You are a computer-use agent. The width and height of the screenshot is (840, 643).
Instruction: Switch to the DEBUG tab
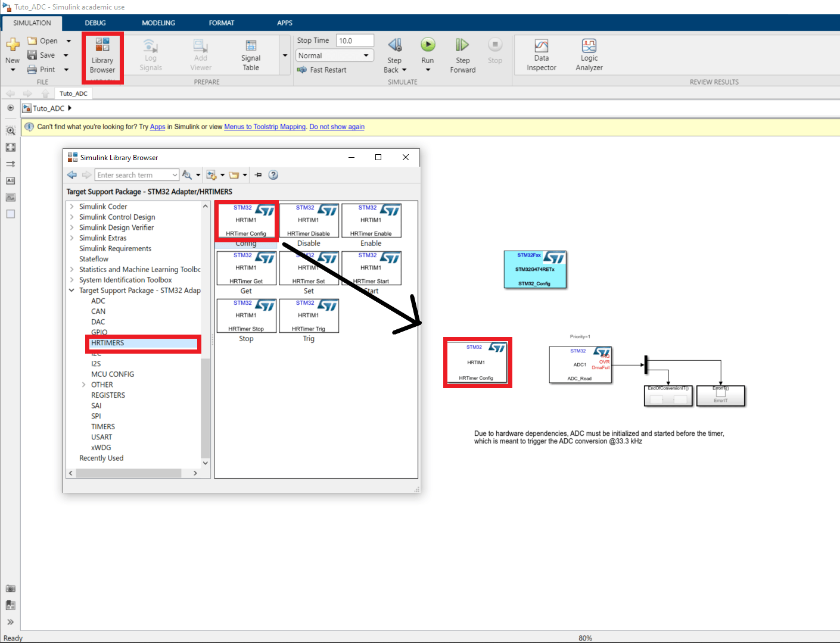pyautogui.click(x=95, y=23)
